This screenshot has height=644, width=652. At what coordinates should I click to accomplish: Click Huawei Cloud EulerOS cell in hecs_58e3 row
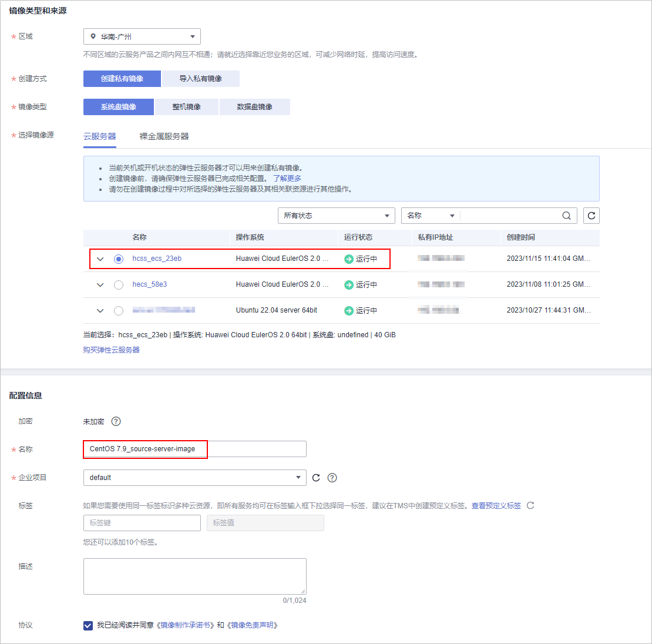click(x=283, y=284)
